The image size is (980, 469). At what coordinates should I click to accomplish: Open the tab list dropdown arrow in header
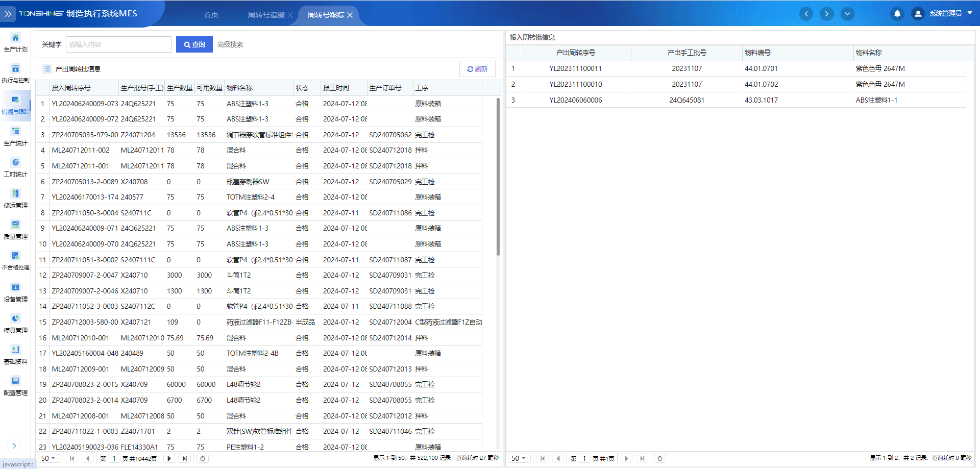coord(847,14)
